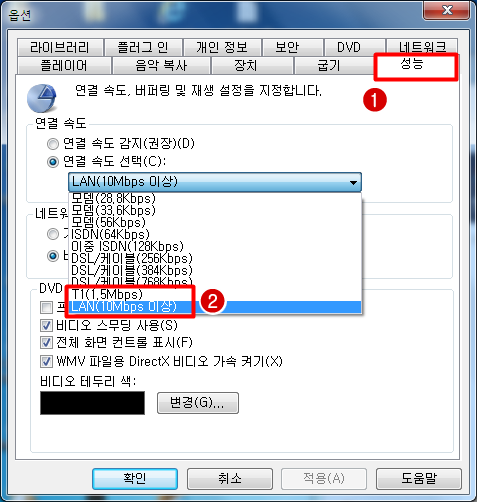Click the performance pie-chart icon
Screen dimensions: 477x502
[42, 98]
